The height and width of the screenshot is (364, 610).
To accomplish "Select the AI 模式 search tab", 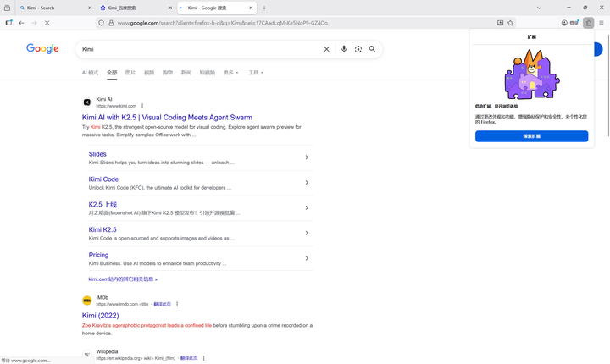I will 90,73.
